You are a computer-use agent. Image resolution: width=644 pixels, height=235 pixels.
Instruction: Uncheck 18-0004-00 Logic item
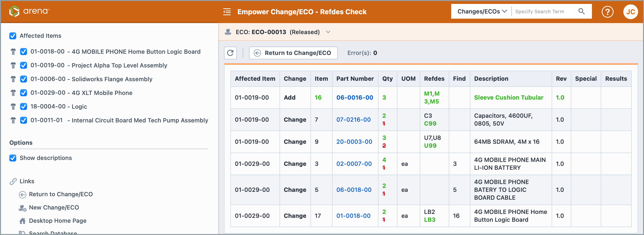coord(24,107)
